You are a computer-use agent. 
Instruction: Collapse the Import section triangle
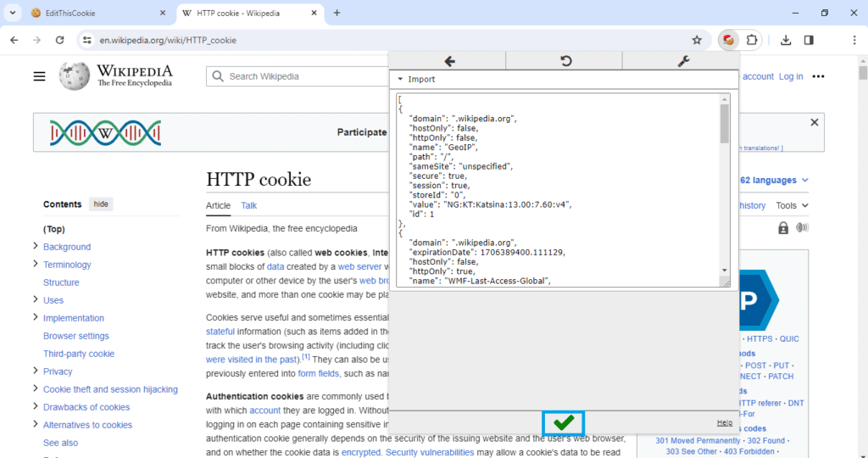400,79
